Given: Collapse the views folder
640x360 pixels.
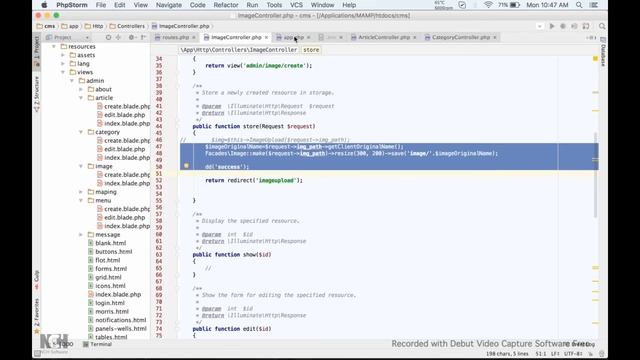Looking at the screenshot, I should point(63,72).
